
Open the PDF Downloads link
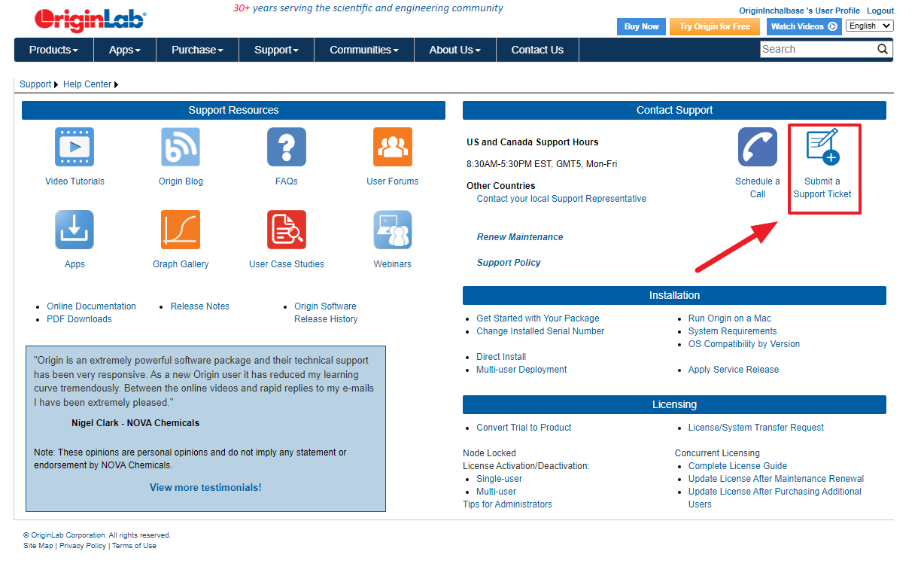[79, 319]
